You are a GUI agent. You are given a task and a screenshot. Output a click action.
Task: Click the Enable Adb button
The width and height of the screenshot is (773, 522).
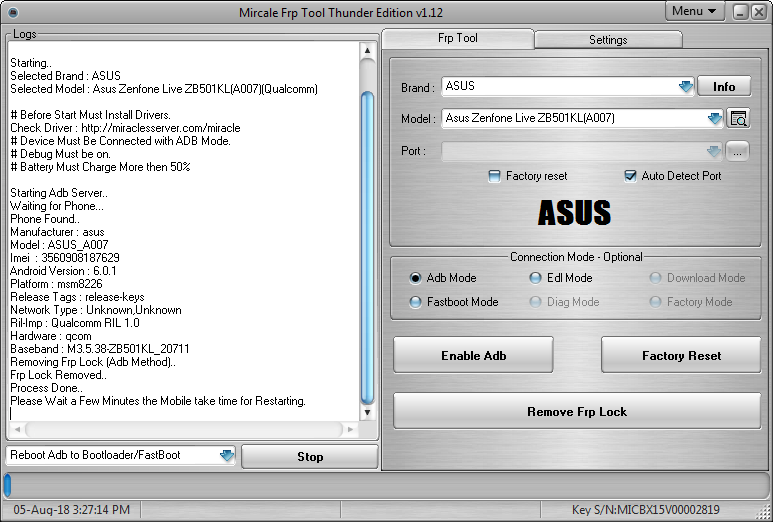coord(473,355)
